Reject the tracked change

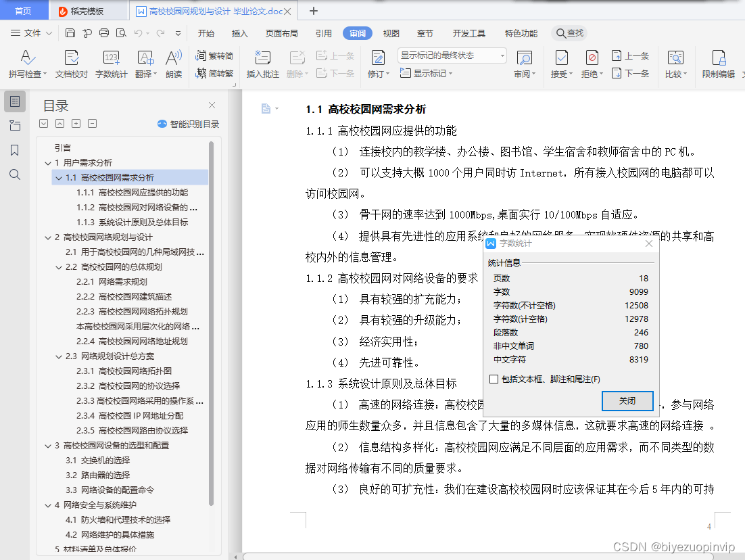pyautogui.click(x=592, y=64)
